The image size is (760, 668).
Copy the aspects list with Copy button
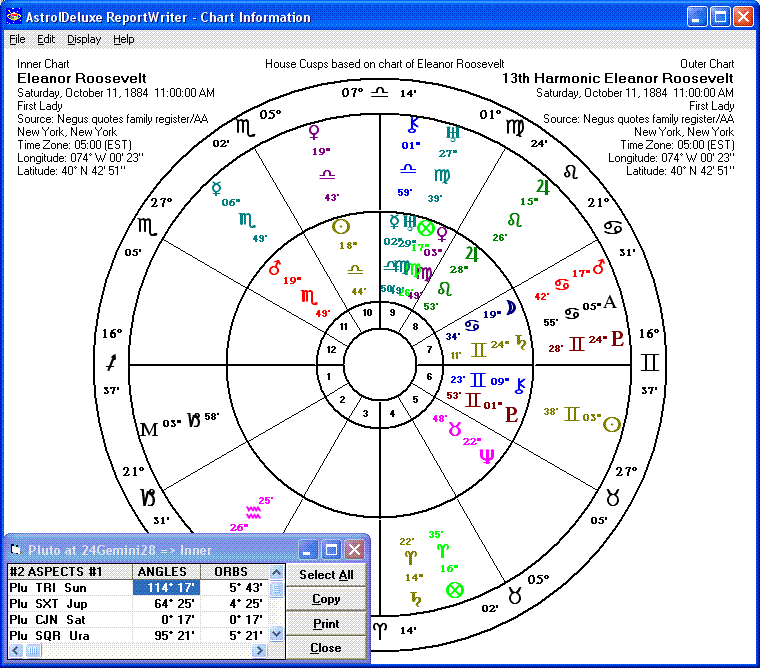[x=326, y=599]
